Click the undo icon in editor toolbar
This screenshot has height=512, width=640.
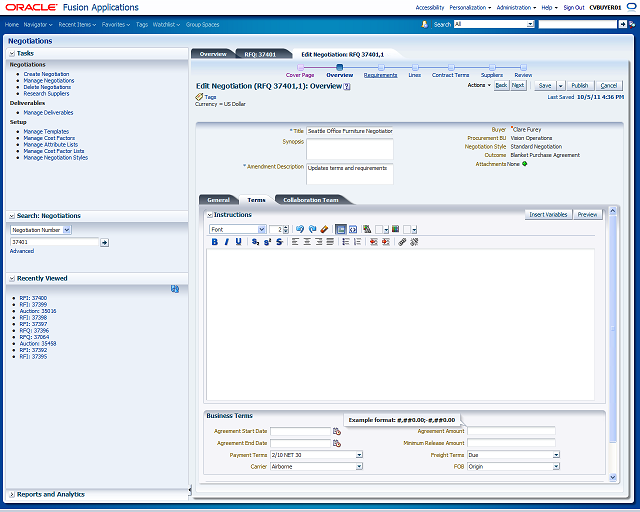pos(300,229)
